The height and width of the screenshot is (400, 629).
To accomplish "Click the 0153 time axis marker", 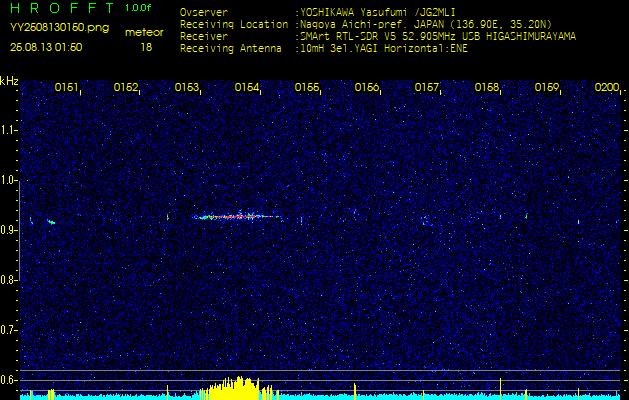I will [187, 87].
